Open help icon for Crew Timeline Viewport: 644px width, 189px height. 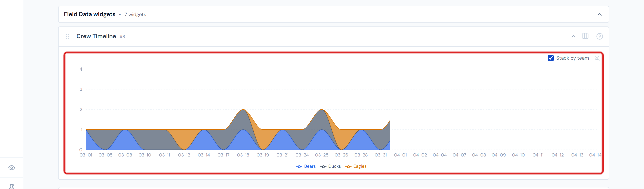(x=600, y=36)
